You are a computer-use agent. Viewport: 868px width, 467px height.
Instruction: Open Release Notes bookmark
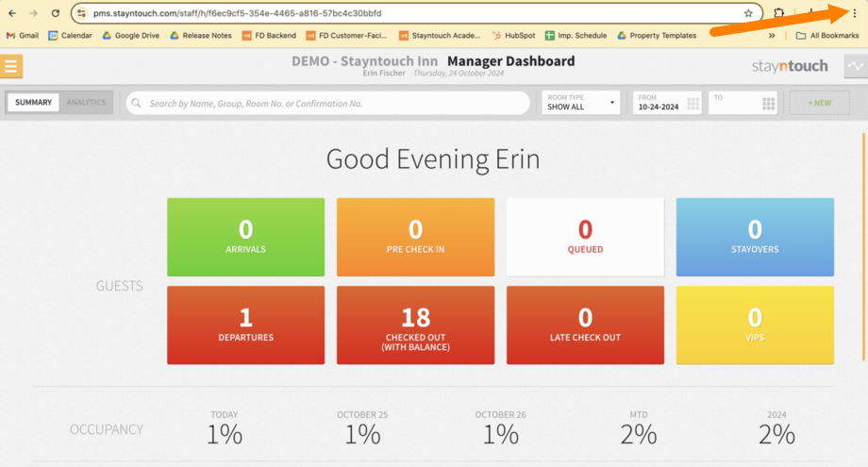200,36
